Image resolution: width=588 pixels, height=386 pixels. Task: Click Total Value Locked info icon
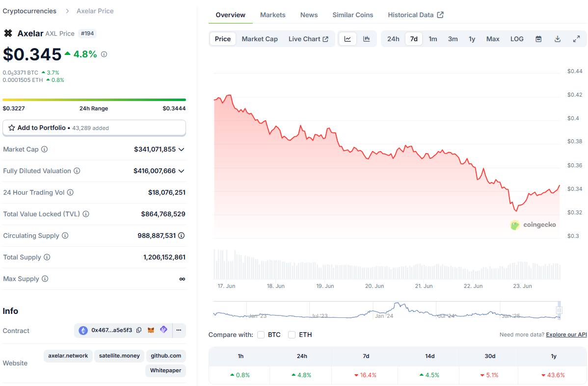(86, 214)
